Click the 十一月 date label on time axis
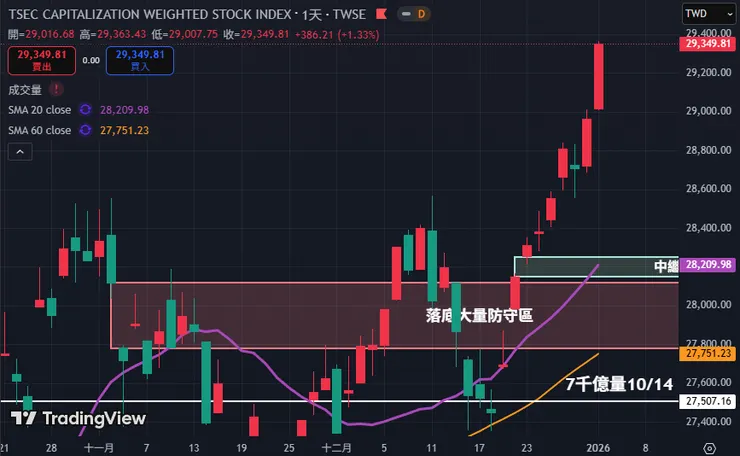Viewport: 740px width, 456px height. pyautogui.click(x=99, y=448)
